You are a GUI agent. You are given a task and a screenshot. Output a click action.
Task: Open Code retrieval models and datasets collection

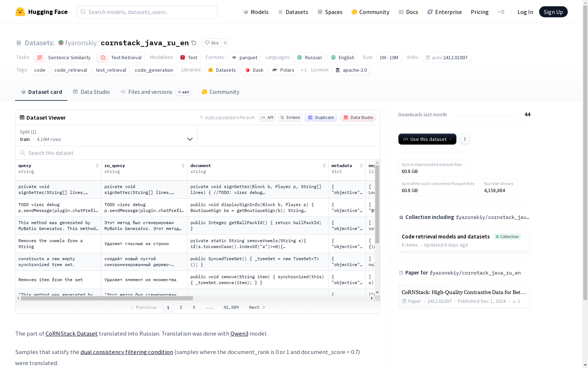(x=464, y=240)
